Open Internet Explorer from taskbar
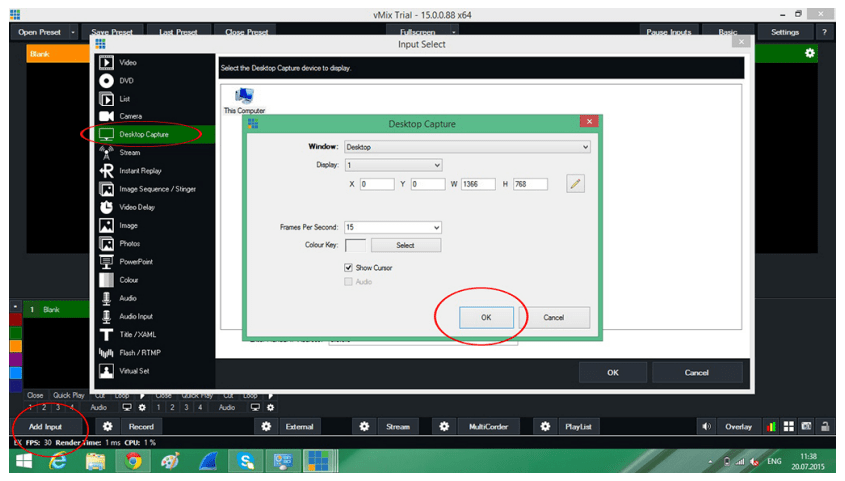The height and width of the screenshot is (481, 845). (58, 461)
